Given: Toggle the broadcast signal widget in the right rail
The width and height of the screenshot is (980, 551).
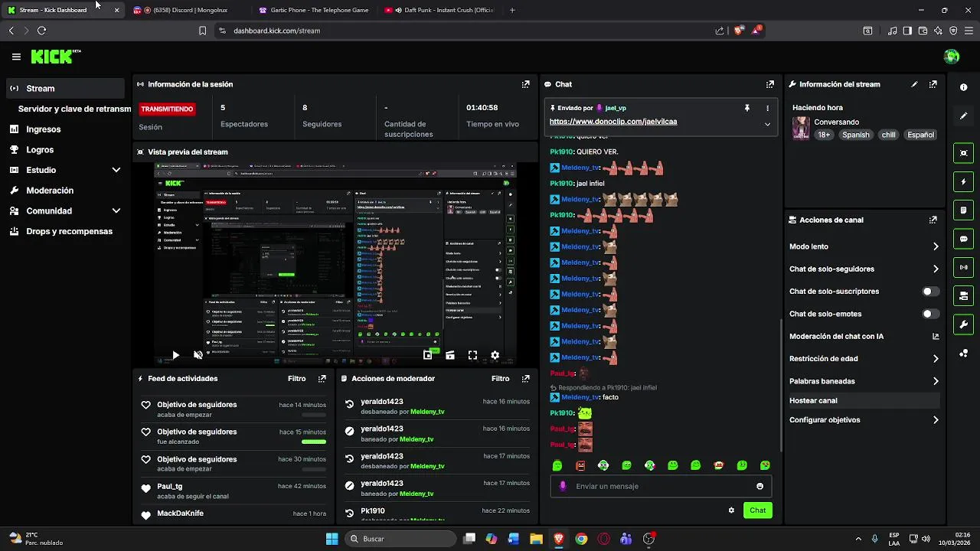Looking at the screenshot, I should tap(963, 267).
